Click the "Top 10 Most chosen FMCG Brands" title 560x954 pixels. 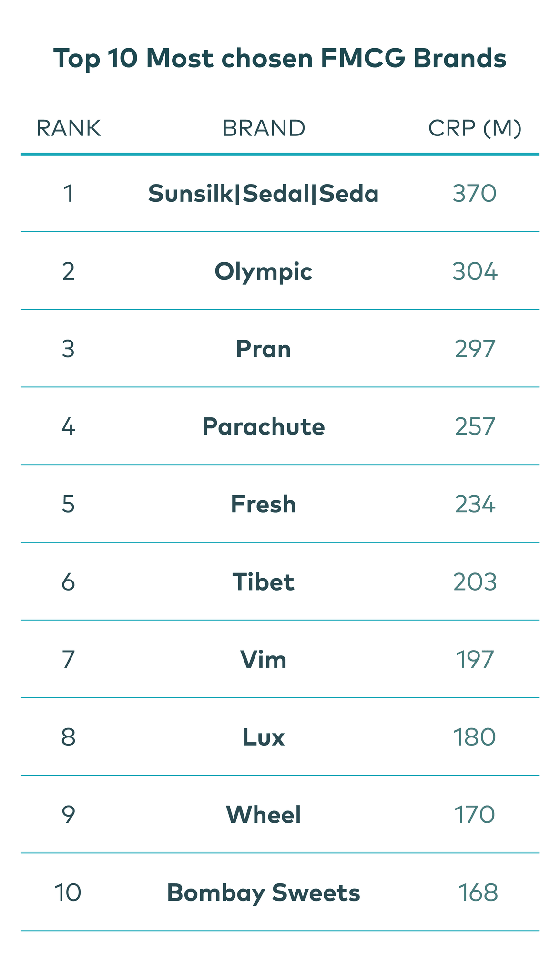pyautogui.click(x=280, y=59)
